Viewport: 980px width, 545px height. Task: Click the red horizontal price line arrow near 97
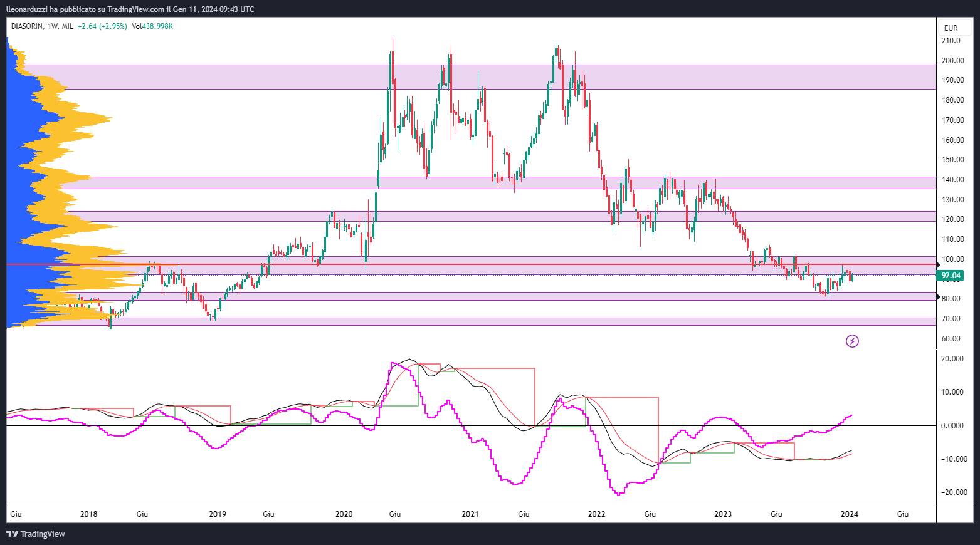(x=939, y=265)
